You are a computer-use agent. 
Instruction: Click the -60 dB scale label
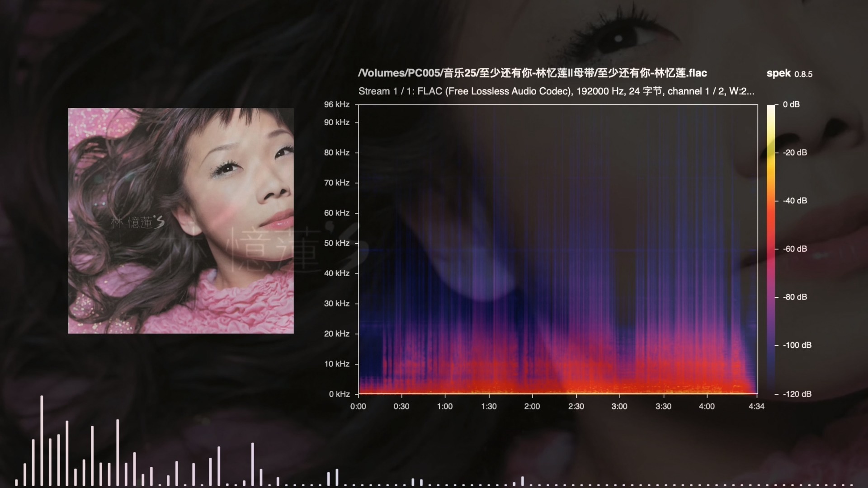795,249
